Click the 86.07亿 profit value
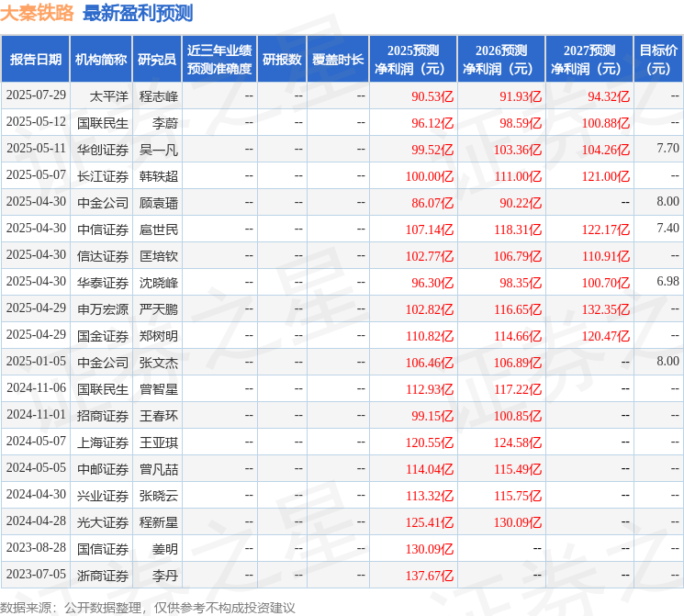The height and width of the screenshot is (616, 684). point(432,203)
